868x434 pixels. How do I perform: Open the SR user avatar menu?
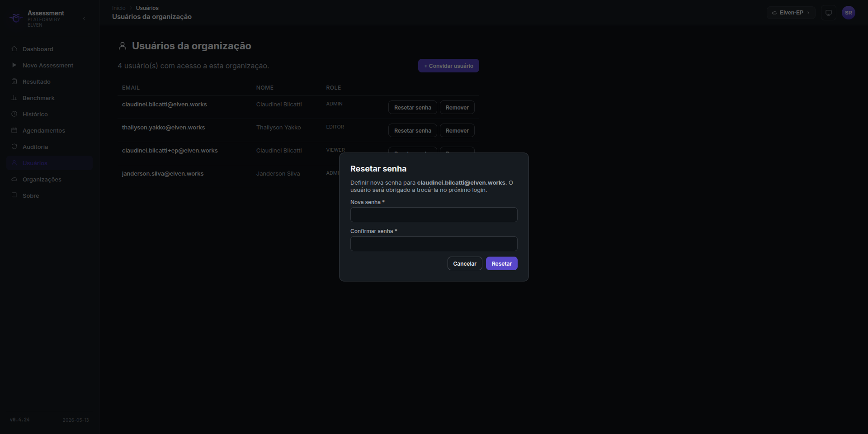[848, 13]
